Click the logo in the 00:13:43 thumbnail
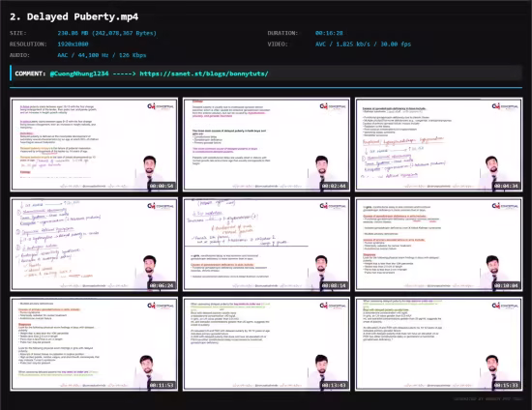532x410 pixels. [333, 306]
